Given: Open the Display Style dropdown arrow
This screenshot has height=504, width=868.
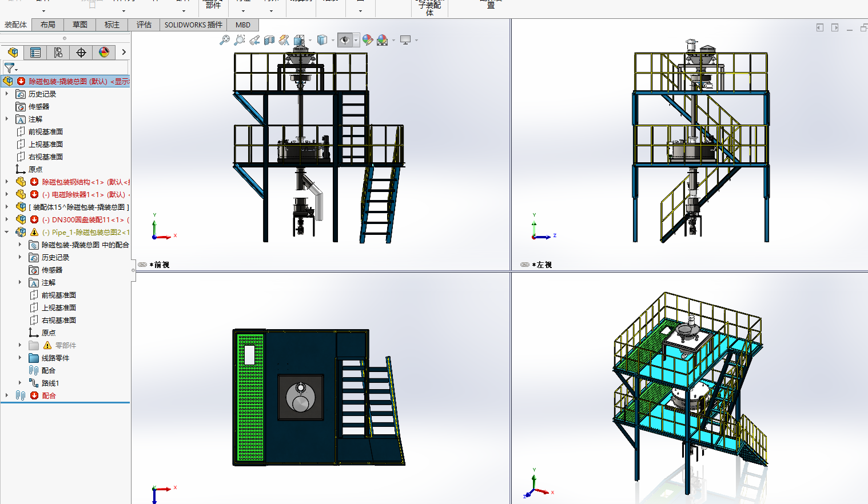Looking at the screenshot, I should pos(333,40).
